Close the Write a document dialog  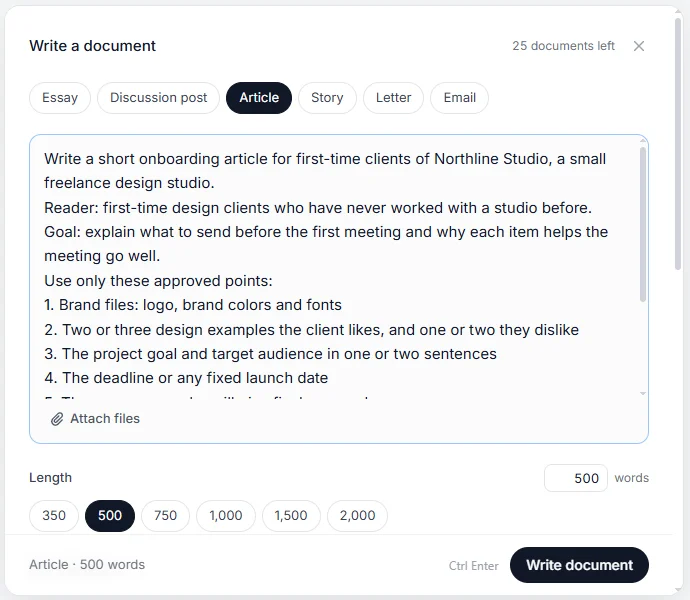tap(639, 46)
